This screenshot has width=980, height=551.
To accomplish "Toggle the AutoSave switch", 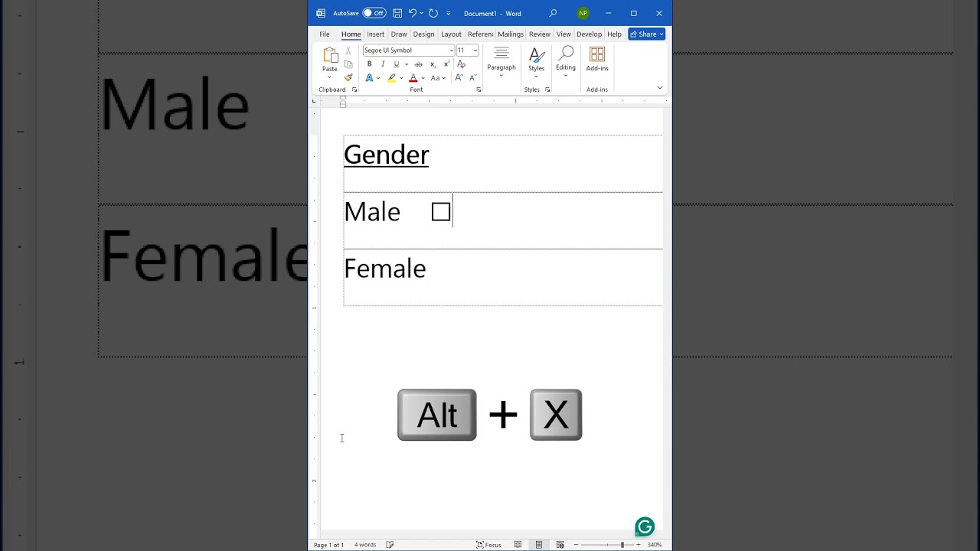I will pyautogui.click(x=374, y=13).
